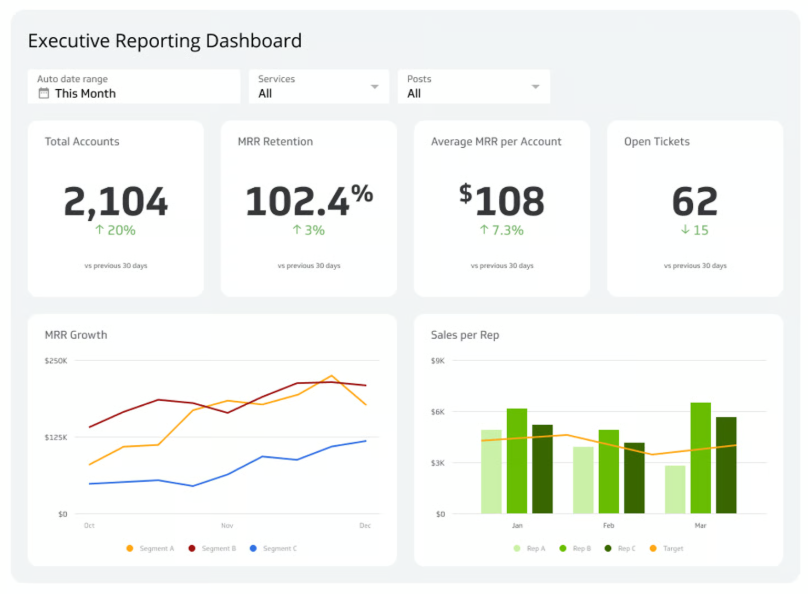The width and height of the screenshot is (808, 594).
Task: Click the Dec label on MRR Growth axis
Action: (x=365, y=525)
